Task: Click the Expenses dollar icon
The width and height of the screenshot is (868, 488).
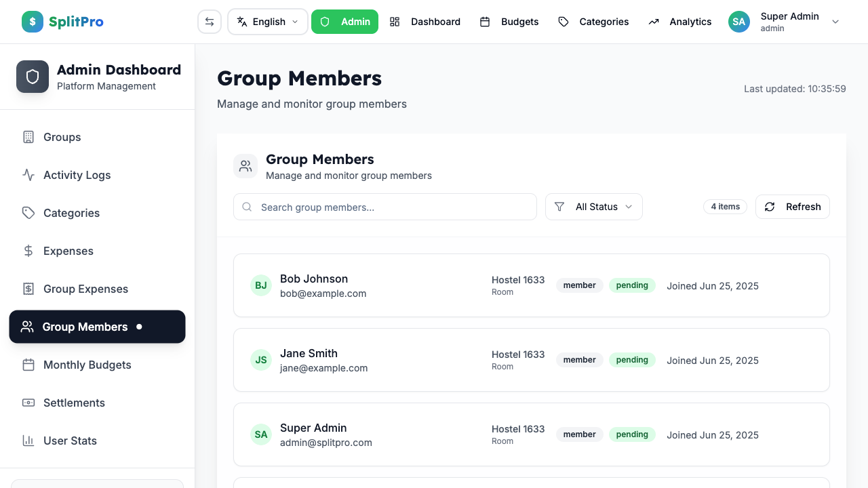Action: point(28,251)
